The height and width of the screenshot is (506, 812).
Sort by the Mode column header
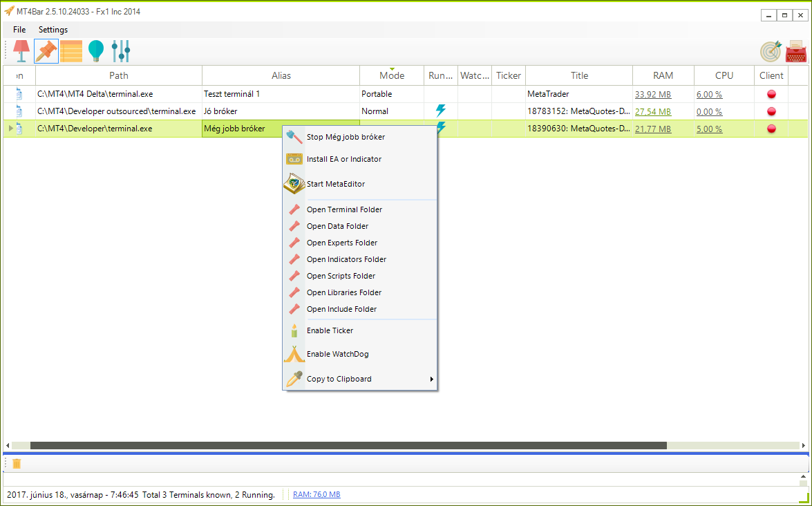point(392,75)
